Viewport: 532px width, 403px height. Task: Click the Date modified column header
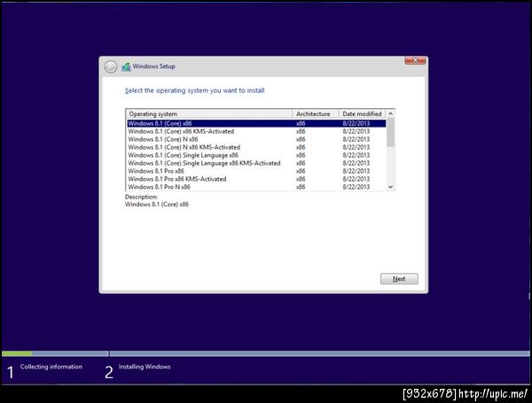click(362, 114)
